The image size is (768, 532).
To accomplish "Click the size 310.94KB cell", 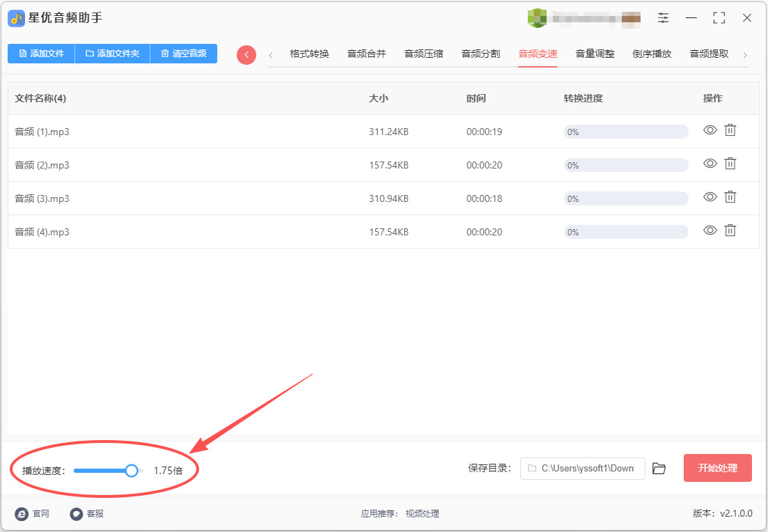I will pos(389,198).
